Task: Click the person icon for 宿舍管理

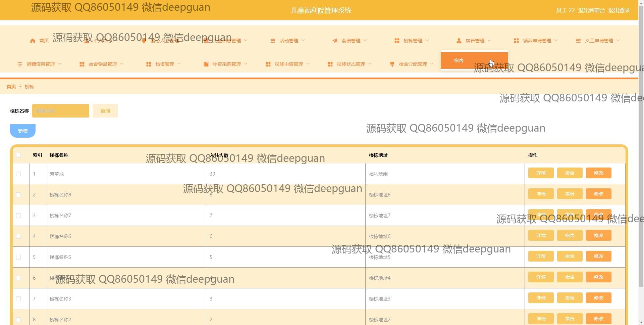Action: (459, 41)
